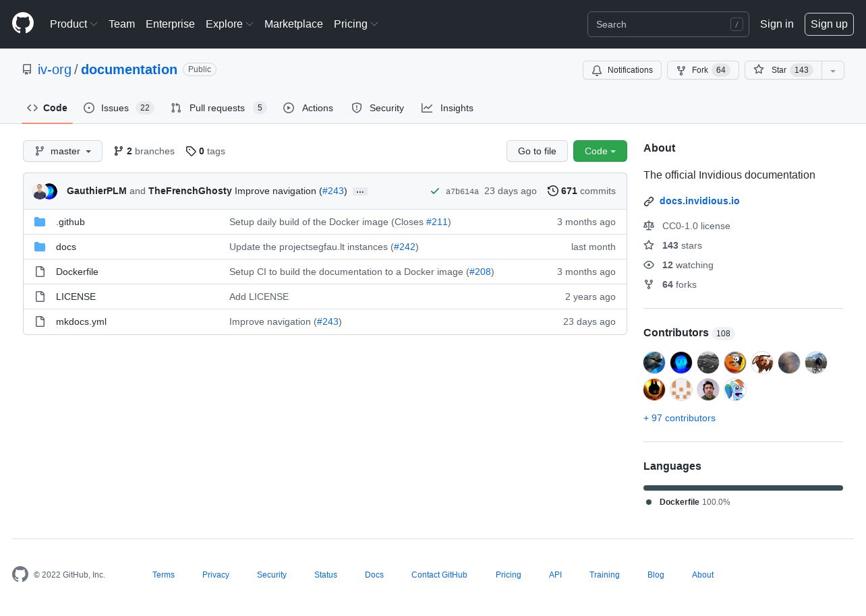Open pull request #211 link
This screenshot has height=616, width=866.
(x=437, y=222)
